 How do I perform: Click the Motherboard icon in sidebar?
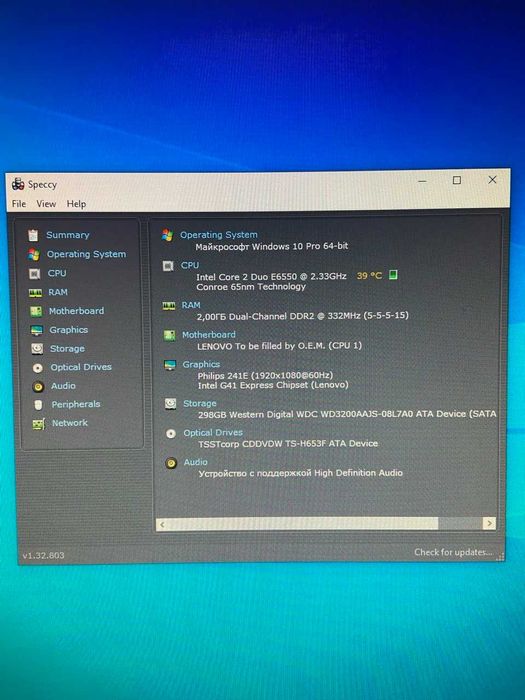pyautogui.click(x=36, y=311)
